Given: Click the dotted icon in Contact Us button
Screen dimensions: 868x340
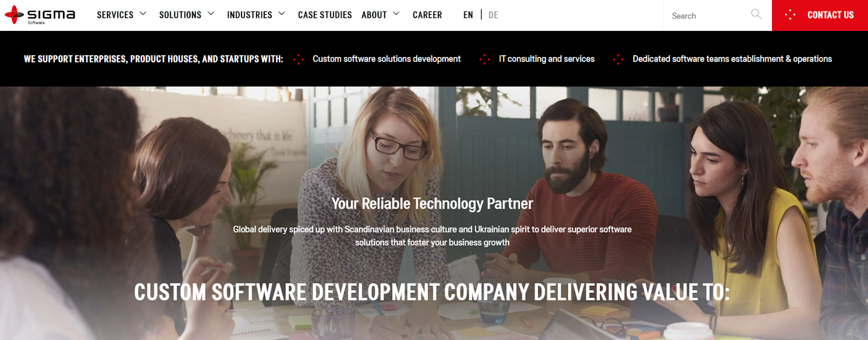Looking at the screenshot, I should (790, 15).
